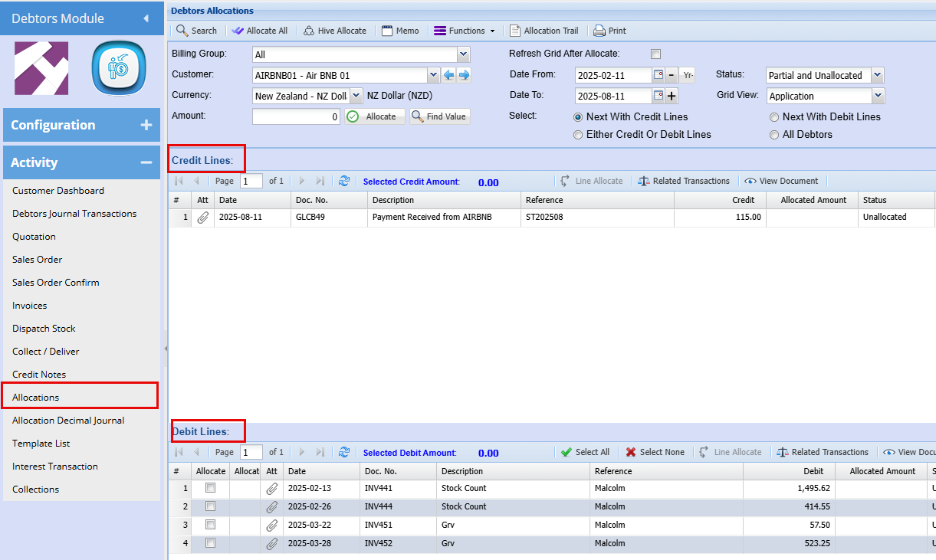Expand the Configuration section

(81, 125)
